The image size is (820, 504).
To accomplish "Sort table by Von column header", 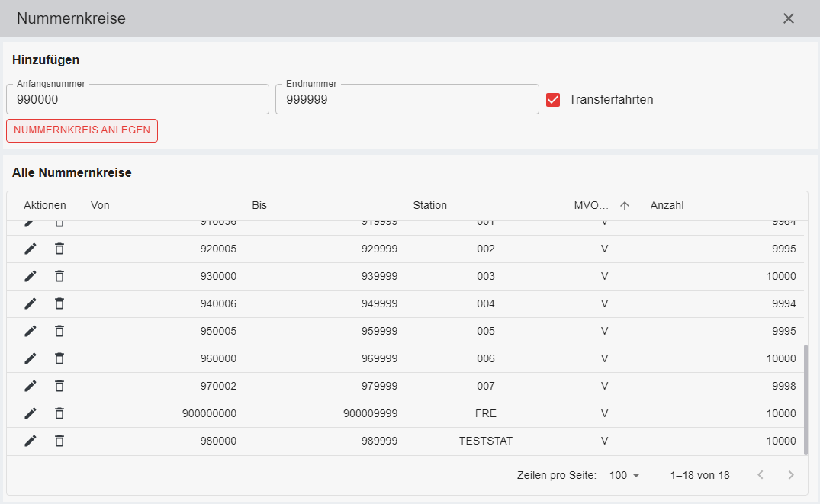I will pos(100,205).
